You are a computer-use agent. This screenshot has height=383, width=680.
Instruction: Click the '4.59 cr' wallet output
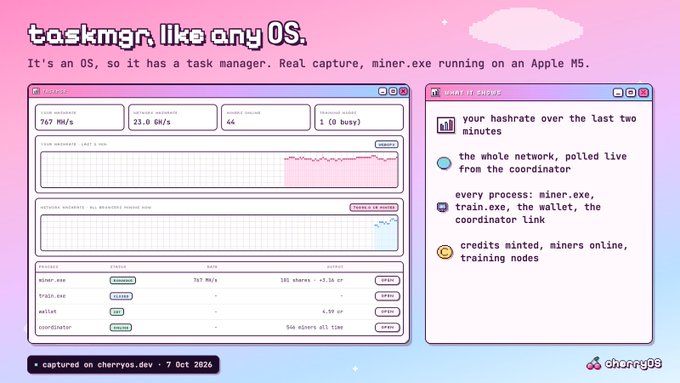pos(333,311)
